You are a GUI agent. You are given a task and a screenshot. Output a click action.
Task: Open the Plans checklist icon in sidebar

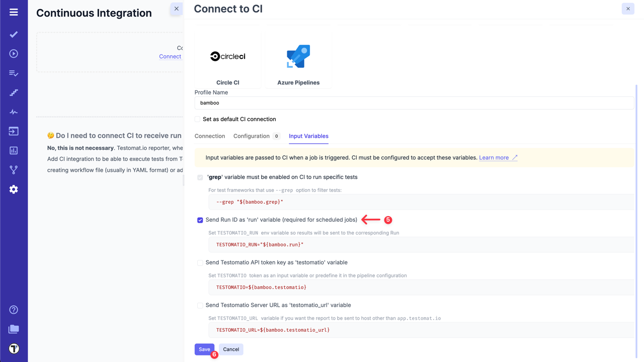tap(14, 73)
